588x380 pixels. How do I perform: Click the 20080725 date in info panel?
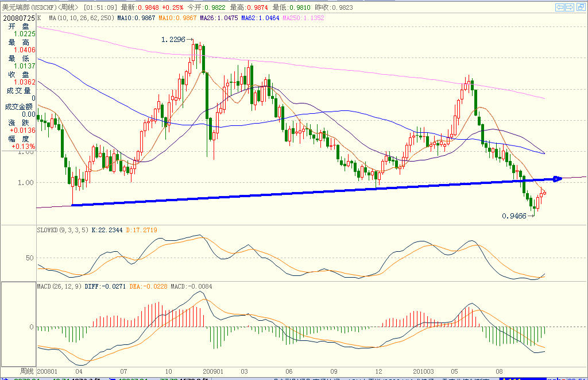[x=19, y=18]
